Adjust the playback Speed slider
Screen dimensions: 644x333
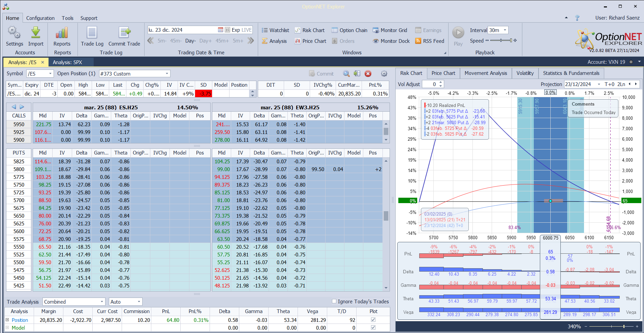[501, 40]
